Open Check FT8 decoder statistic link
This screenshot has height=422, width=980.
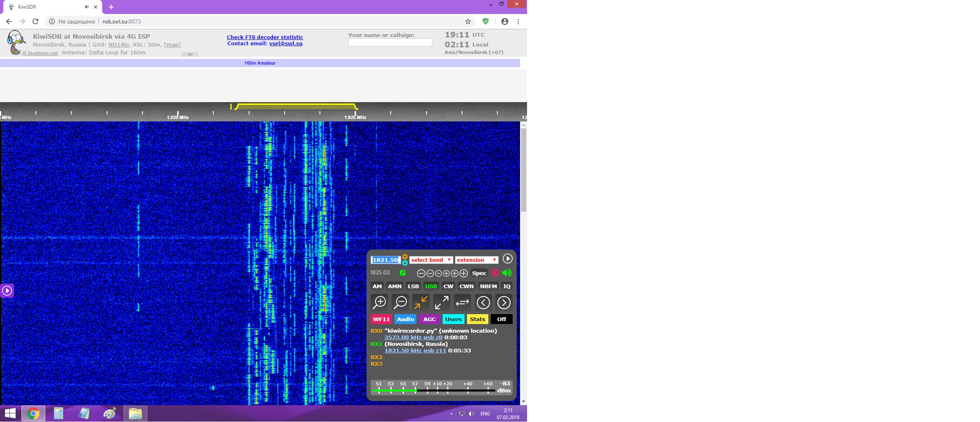[x=265, y=37]
